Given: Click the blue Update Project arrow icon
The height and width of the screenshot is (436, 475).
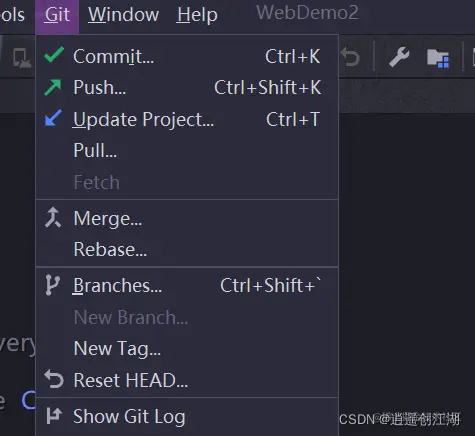Looking at the screenshot, I should pyautogui.click(x=53, y=118).
